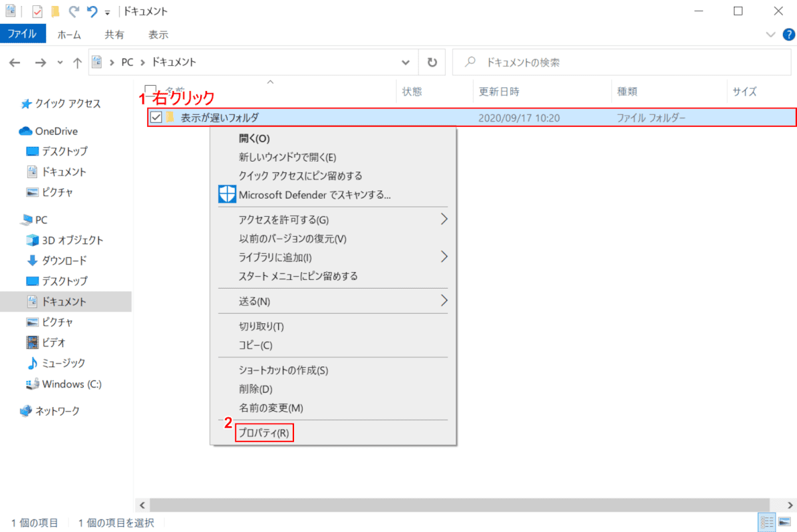This screenshot has width=797, height=532.
Task: Click the New Folder quick access icon
Action: pyautogui.click(x=55, y=11)
